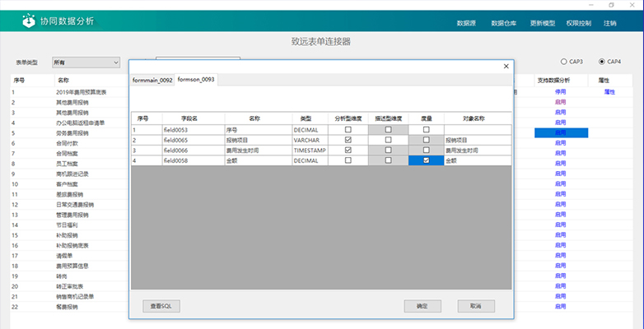
Task: Open 数据源 in the top navigation
Action: 466,23
